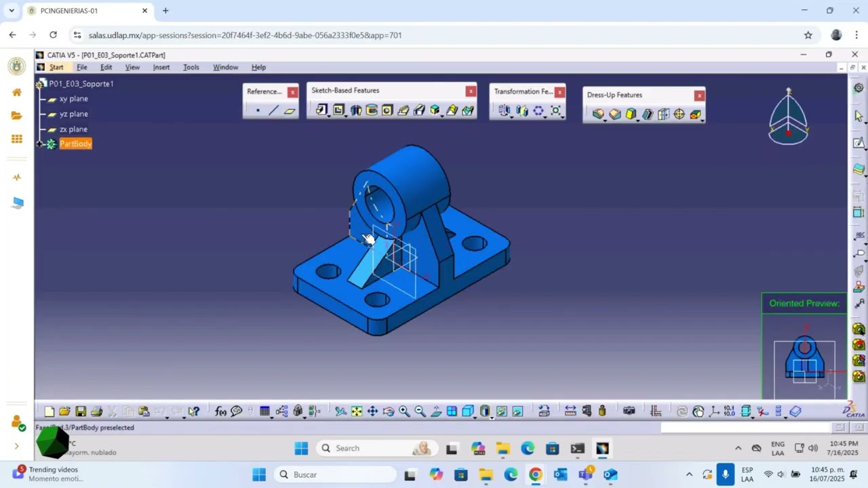Open the Draft Angle dropdown arrow

coord(638,120)
